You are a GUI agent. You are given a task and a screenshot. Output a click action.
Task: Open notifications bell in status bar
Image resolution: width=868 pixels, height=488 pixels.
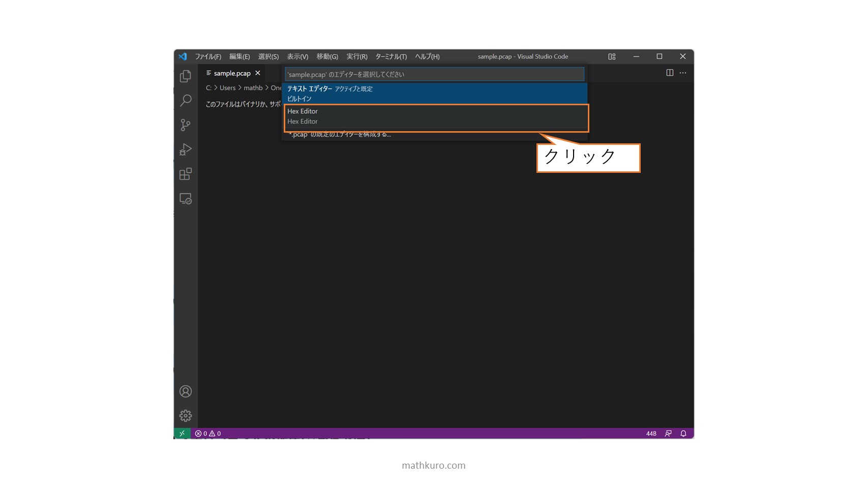pyautogui.click(x=683, y=434)
